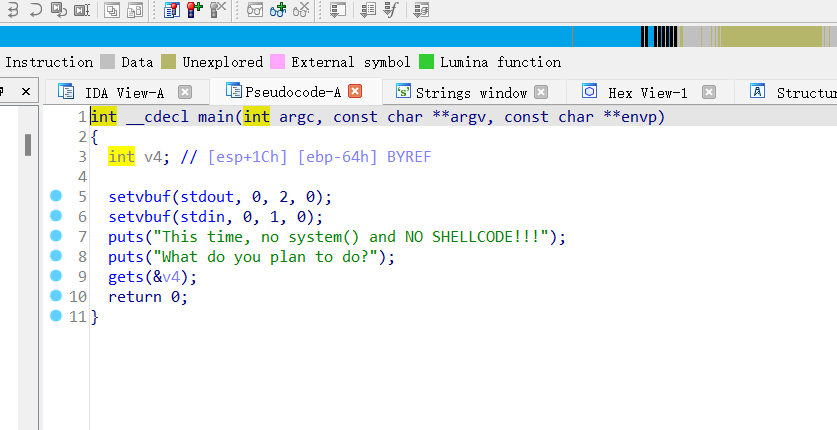Click the delete watch glasses icon
The width and height of the screenshot is (837, 430).
[301, 10]
